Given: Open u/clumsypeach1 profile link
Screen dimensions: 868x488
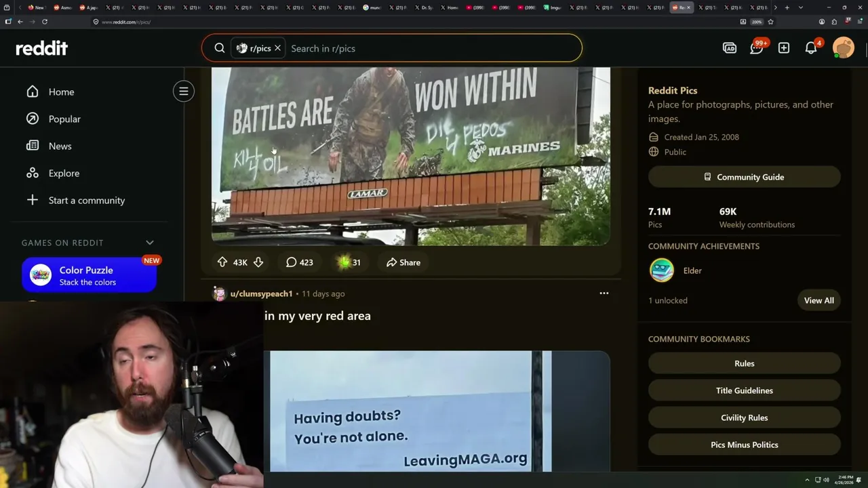Looking at the screenshot, I should point(261,293).
